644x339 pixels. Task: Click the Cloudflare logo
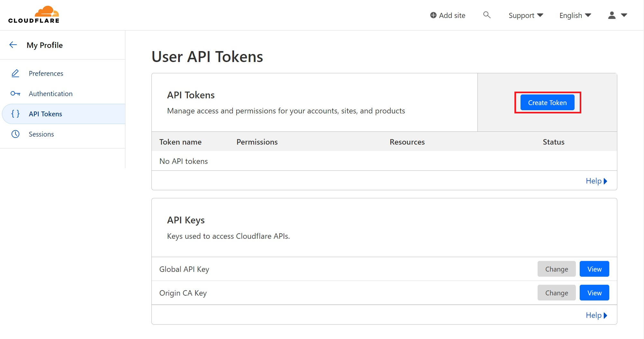coord(33,14)
